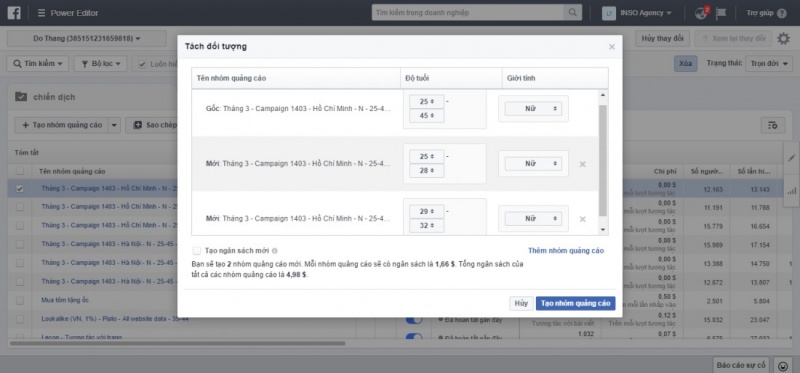The width and height of the screenshot is (800, 373).
Task: Click the Giới tính column header in dialog
Action: (x=555, y=78)
